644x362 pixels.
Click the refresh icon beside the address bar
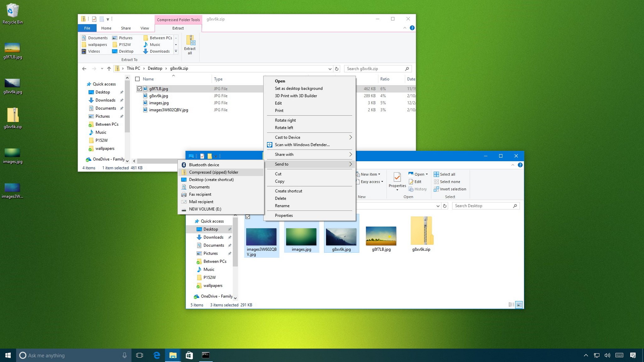(x=337, y=69)
